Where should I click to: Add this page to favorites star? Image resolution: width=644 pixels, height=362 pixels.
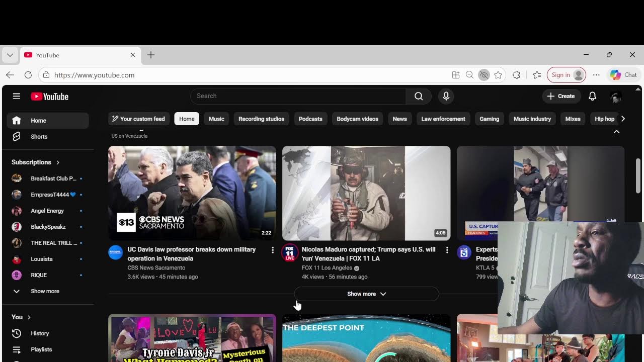[x=498, y=75]
